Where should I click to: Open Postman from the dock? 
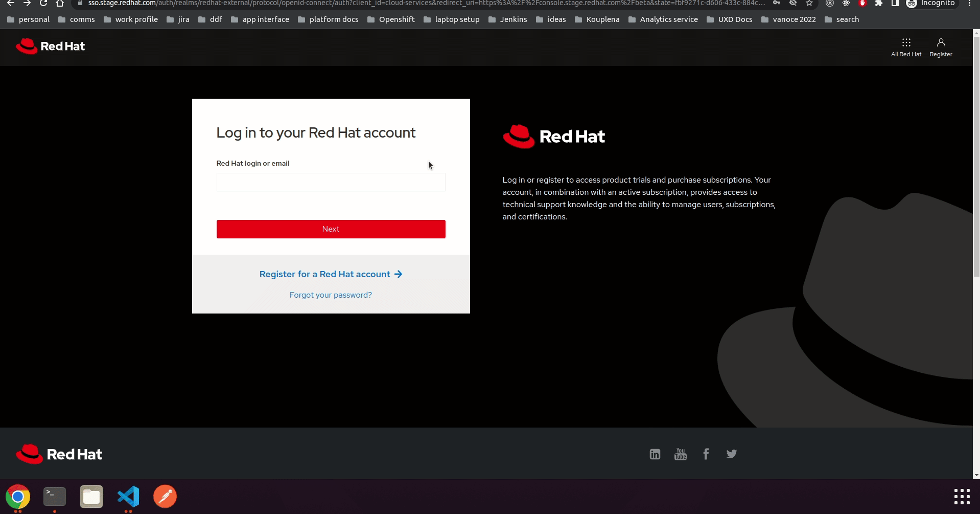pos(165,497)
